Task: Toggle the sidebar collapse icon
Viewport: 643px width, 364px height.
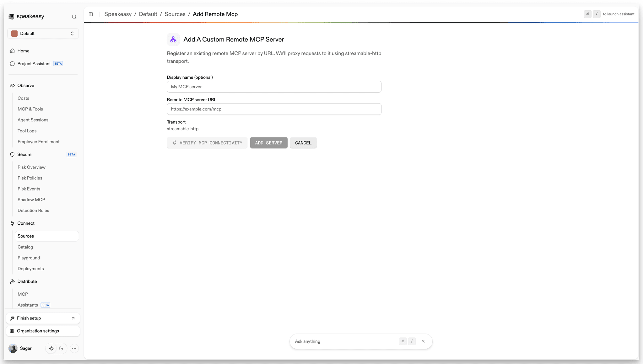Action: coord(91,14)
